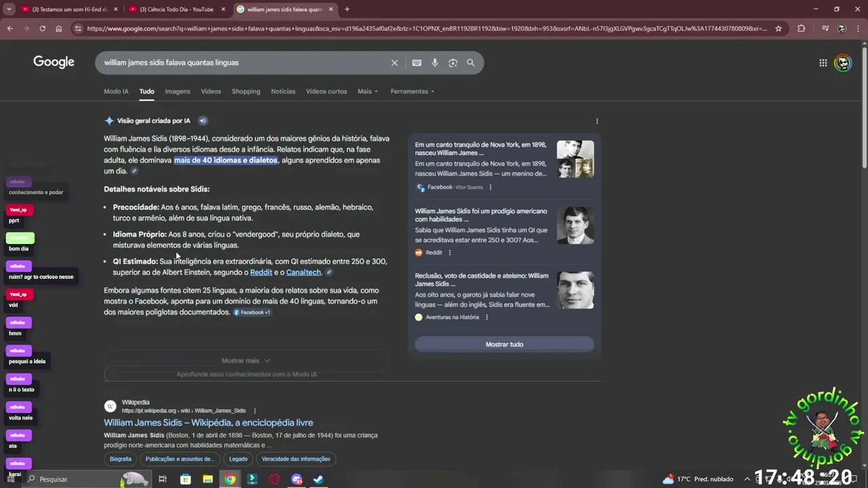This screenshot has height=488, width=868.
Task: Open Reddit source card portrait thumbnail
Action: [575, 225]
